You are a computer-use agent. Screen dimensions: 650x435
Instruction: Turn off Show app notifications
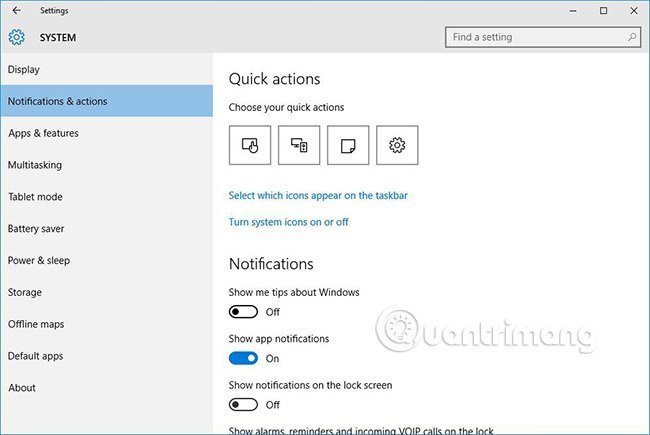pos(243,358)
